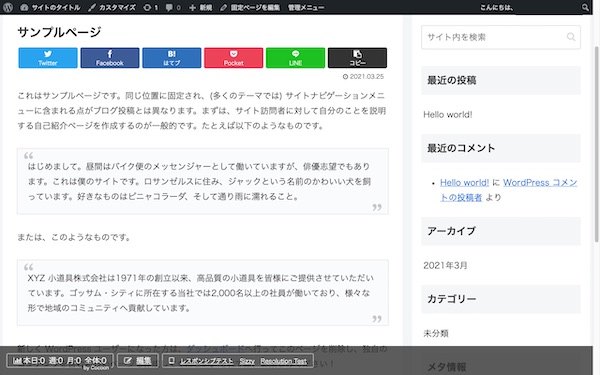Open カスタマイズ in the admin bar
The width and height of the screenshot is (600, 375).
tap(112, 7)
